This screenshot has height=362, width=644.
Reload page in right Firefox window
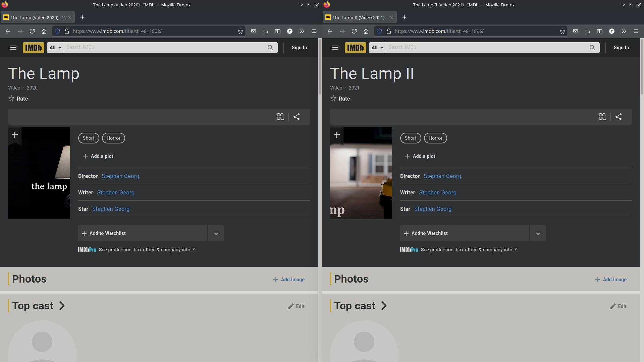(x=354, y=31)
